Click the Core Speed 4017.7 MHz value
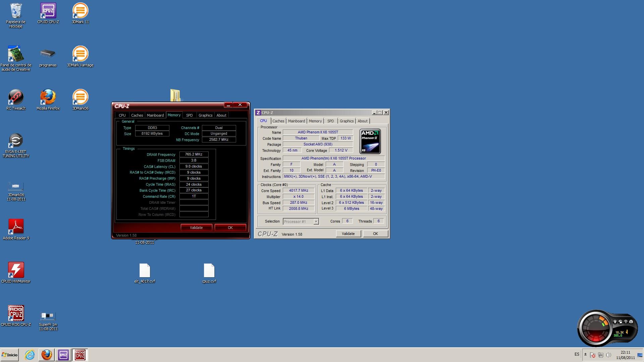 [x=299, y=190]
